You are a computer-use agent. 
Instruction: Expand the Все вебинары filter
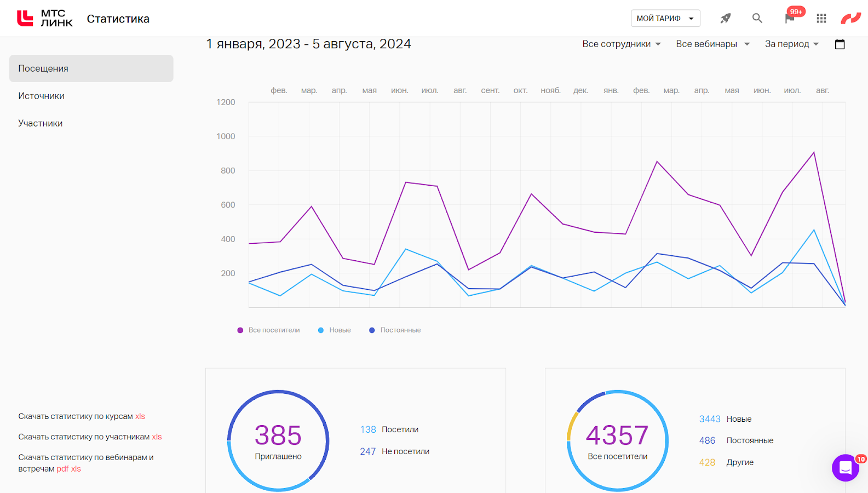[712, 44]
